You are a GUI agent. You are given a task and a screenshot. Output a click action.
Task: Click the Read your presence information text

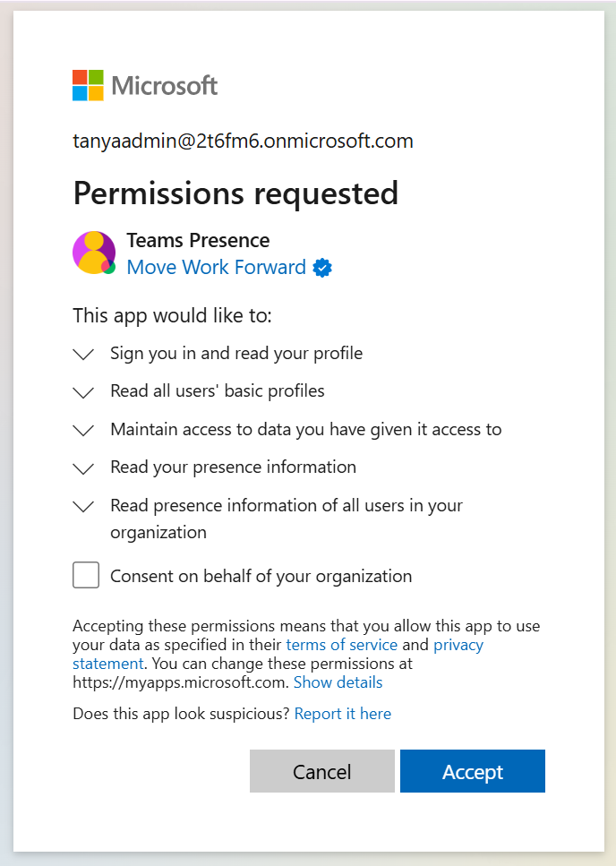click(233, 467)
